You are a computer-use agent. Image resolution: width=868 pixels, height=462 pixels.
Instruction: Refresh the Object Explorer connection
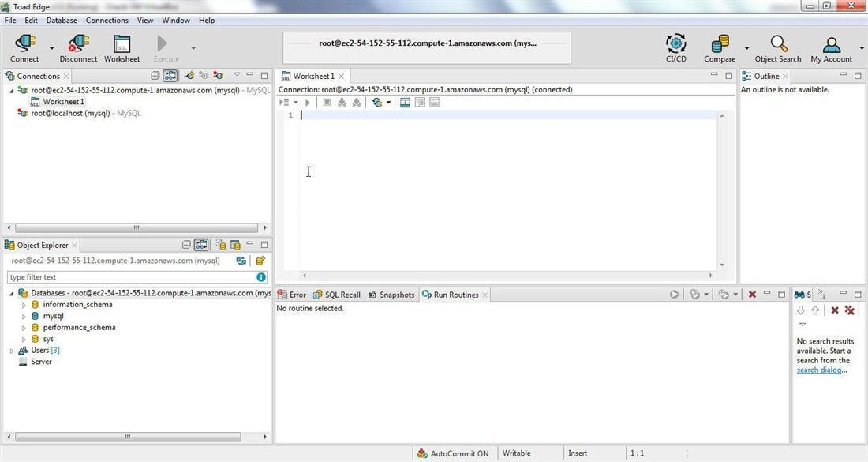241,261
